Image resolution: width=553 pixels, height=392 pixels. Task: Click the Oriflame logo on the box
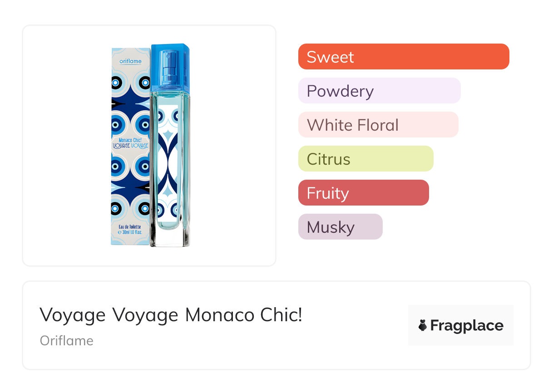point(131,61)
